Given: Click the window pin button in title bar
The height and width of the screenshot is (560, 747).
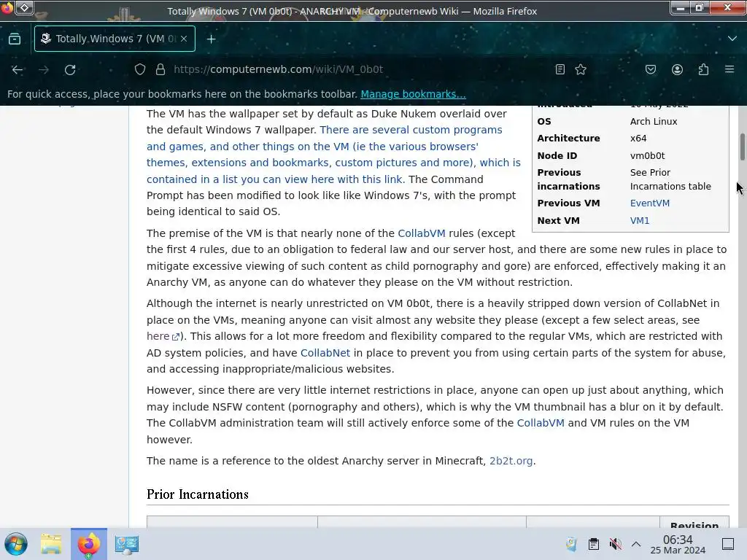Looking at the screenshot, I should (x=25, y=7).
